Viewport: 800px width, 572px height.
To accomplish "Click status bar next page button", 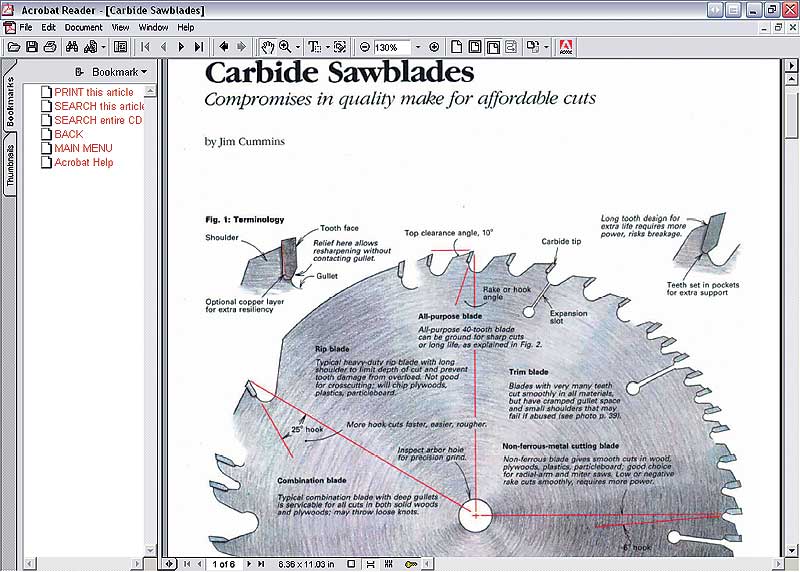I will click(x=248, y=564).
